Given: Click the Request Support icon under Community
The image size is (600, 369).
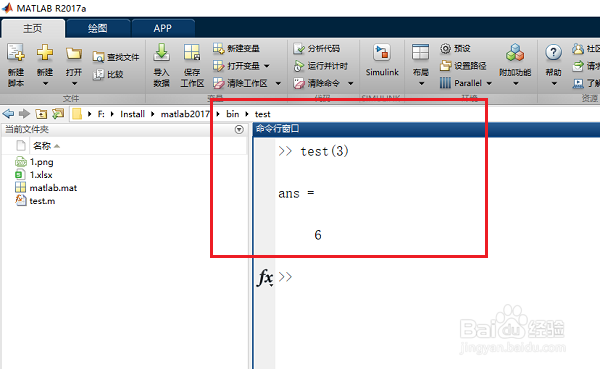Looking at the screenshot, I should coord(578,66).
